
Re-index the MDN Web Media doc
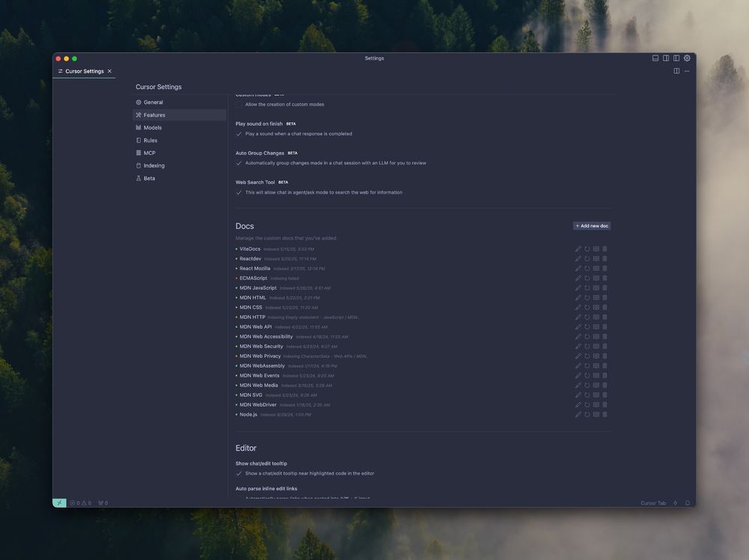click(x=587, y=386)
